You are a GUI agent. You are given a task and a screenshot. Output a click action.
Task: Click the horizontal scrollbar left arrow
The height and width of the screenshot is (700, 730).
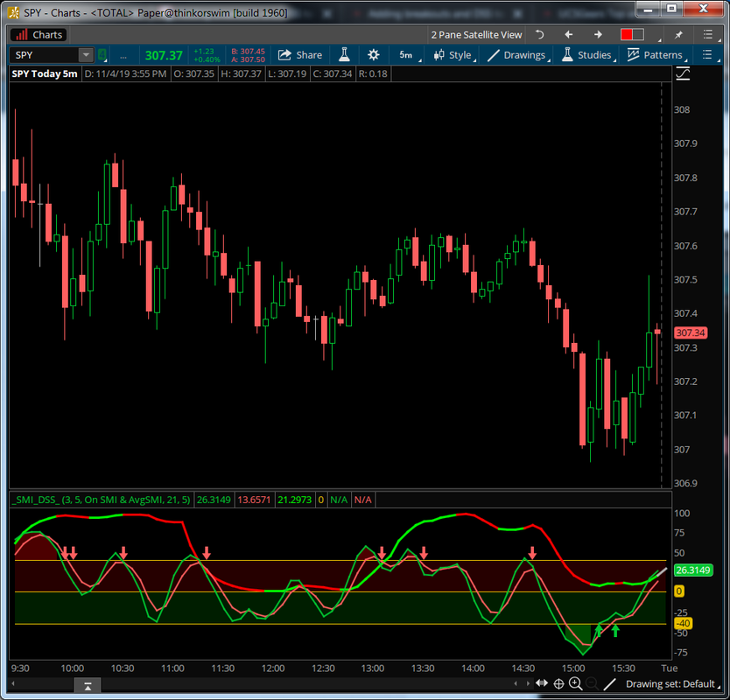(13, 683)
